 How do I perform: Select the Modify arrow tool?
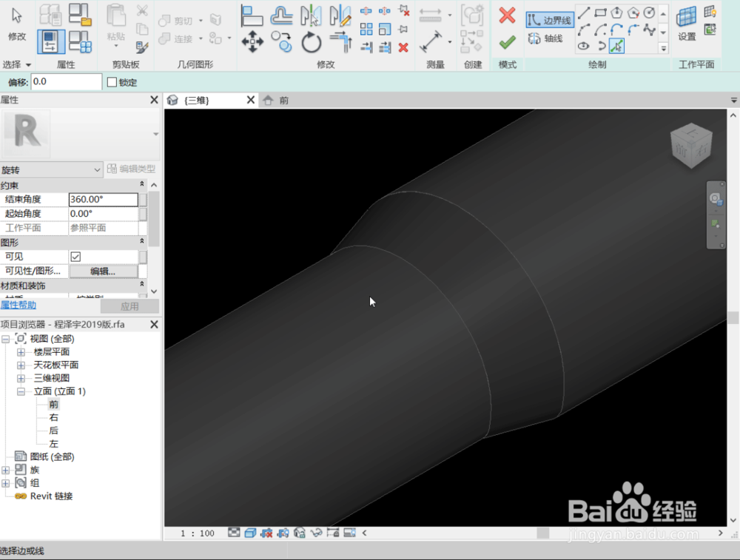point(16,24)
